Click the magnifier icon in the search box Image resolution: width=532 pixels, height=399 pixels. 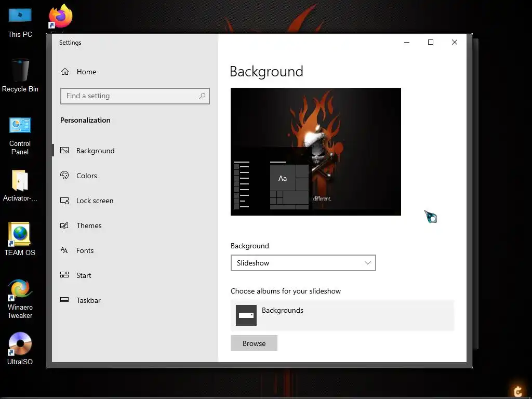coord(202,96)
